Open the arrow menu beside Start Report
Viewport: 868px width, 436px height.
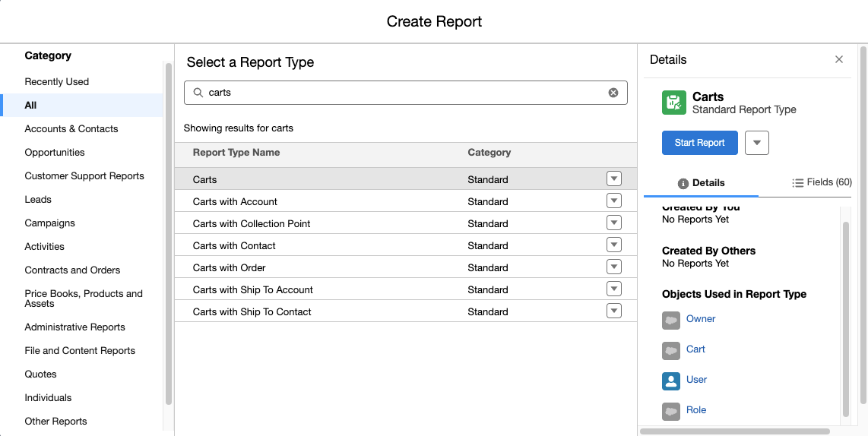point(757,143)
